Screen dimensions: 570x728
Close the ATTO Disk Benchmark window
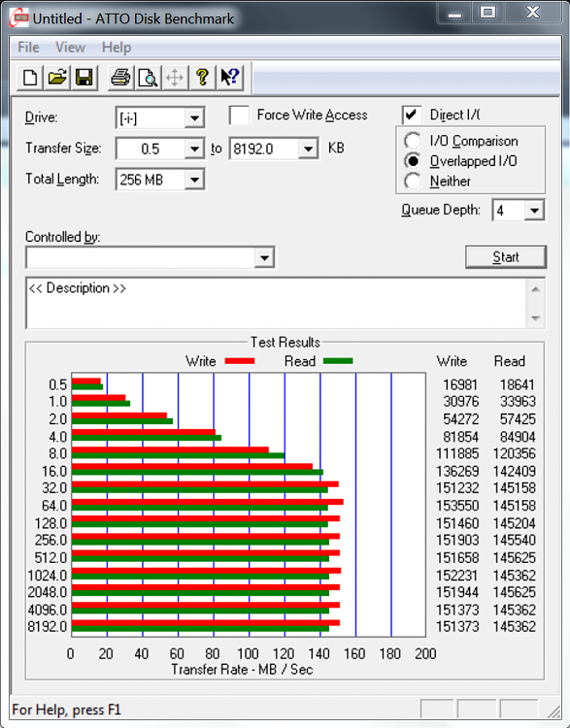(x=532, y=14)
